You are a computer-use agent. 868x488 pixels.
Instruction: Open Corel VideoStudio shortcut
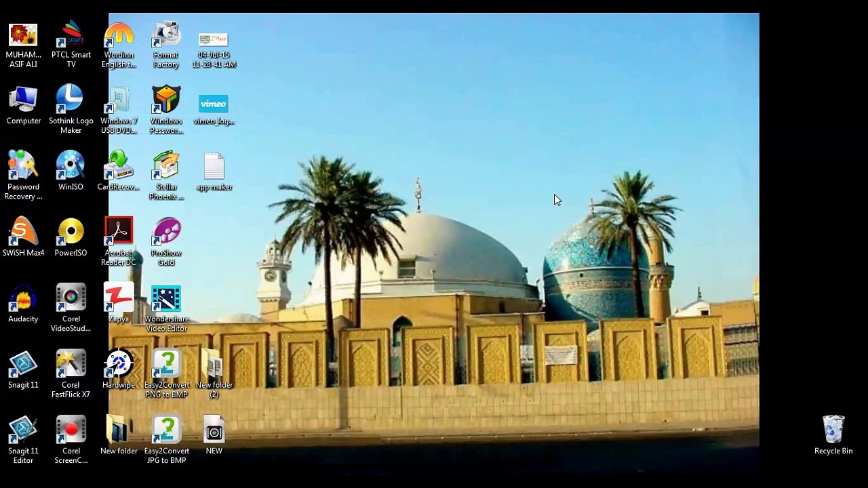click(71, 308)
